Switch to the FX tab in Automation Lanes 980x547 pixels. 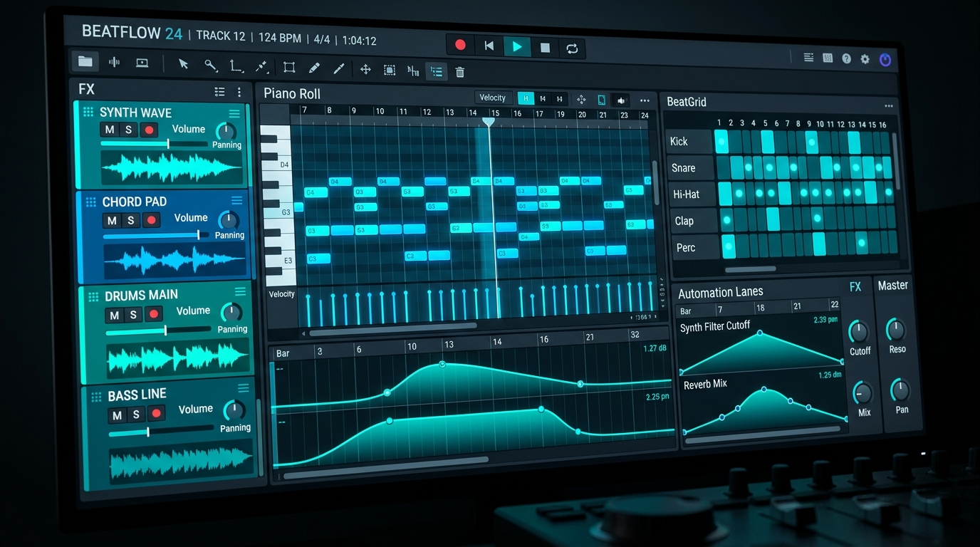pyautogui.click(x=855, y=286)
